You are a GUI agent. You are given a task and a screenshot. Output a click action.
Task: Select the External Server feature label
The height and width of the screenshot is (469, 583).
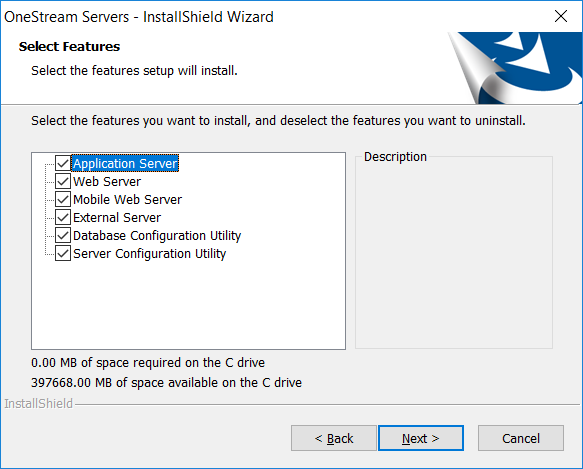(x=117, y=217)
